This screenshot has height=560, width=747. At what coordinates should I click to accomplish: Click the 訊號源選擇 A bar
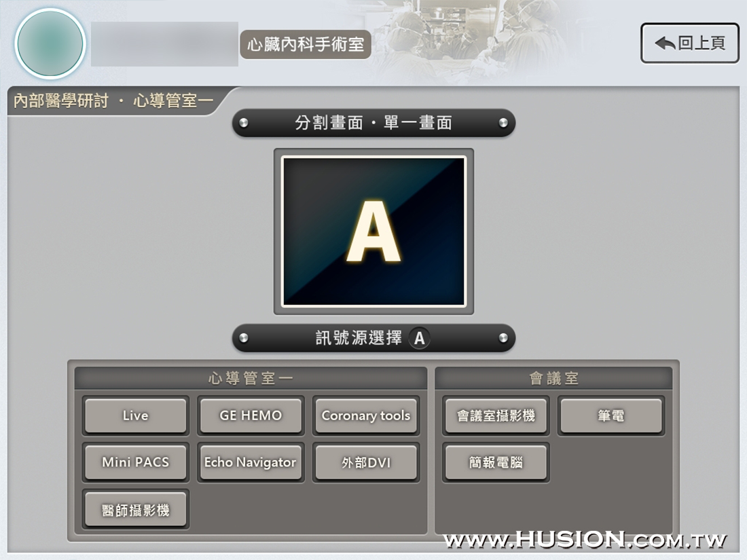pos(373,338)
